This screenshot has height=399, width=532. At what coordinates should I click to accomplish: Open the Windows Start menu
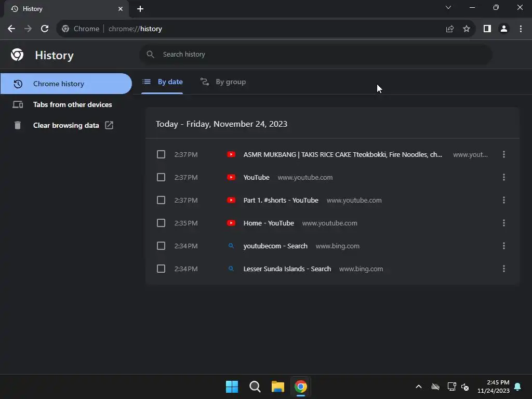232,387
